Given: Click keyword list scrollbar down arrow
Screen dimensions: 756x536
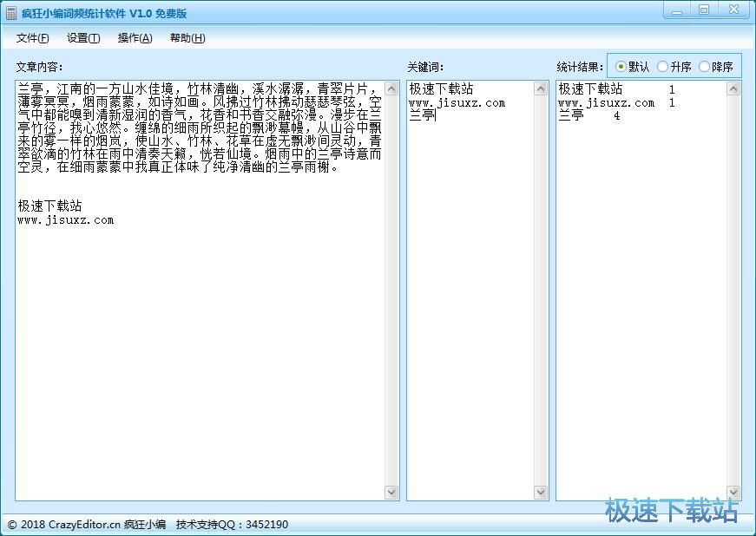Looking at the screenshot, I should 541,492.
